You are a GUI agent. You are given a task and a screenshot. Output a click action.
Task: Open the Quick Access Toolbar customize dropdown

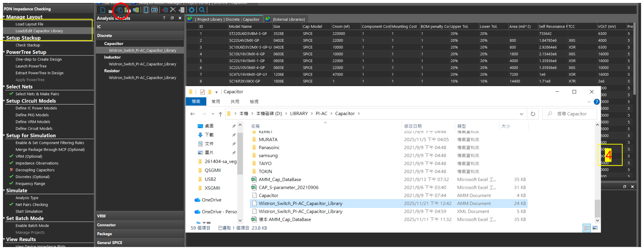coord(217,92)
